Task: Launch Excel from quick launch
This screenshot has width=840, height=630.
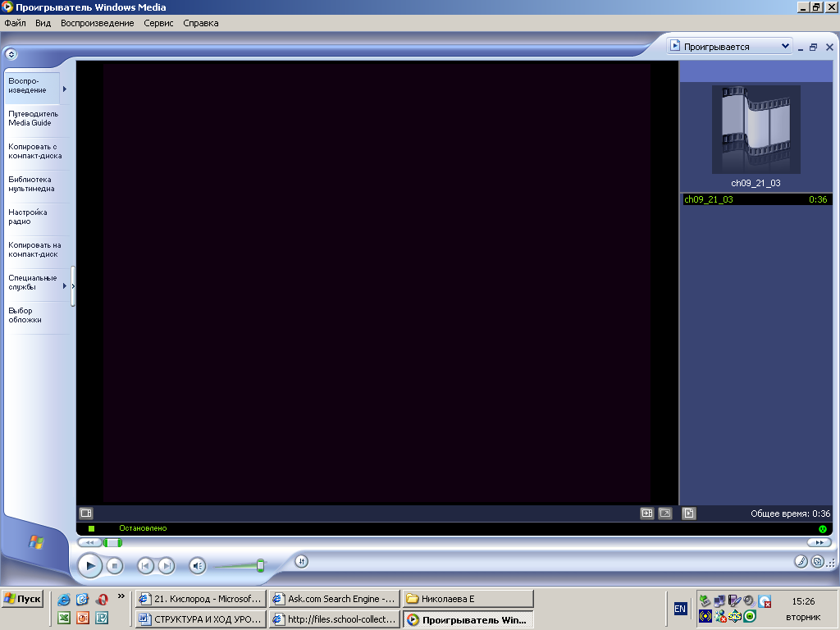Action: 64,618
